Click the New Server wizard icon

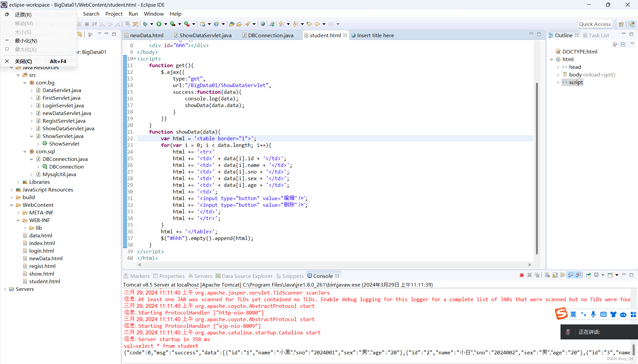[203, 24]
